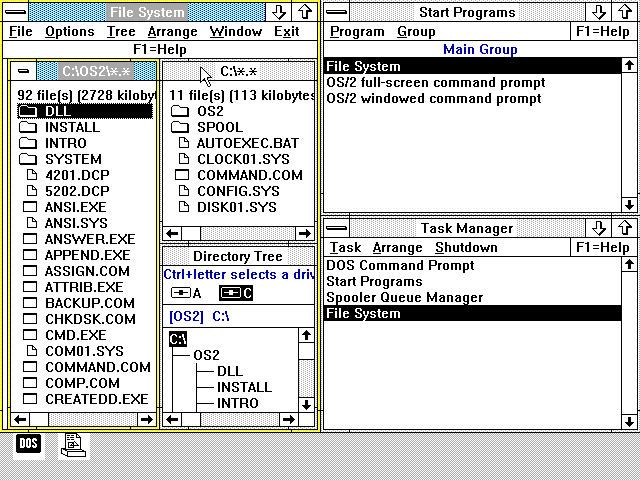Select Start Programs task in Task Manager
Viewport: 640px width, 480px height.
coord(473,281)
